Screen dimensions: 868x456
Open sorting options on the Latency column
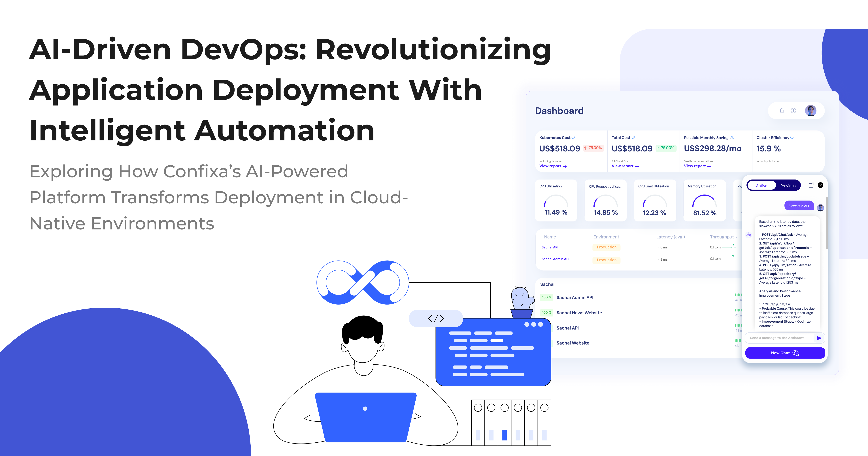pos(670,237)
